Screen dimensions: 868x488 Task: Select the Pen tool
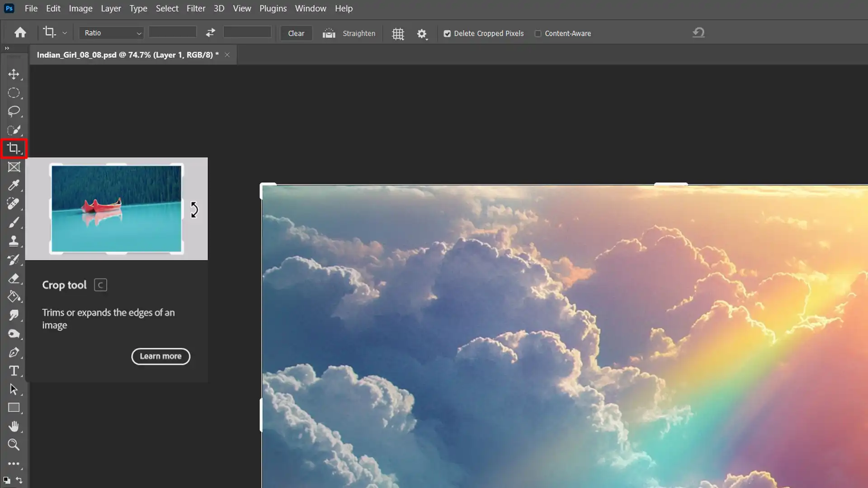point(14,352)
